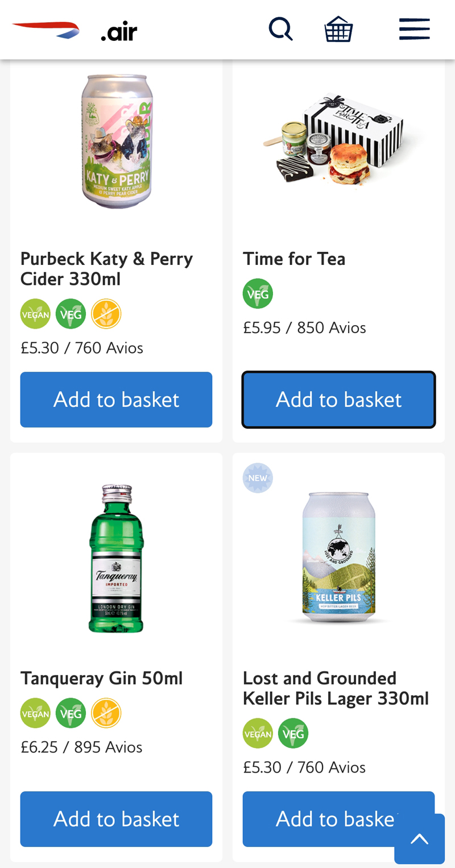Image resolution: width=455 pixels, height=868 pixels.
Task: Open the search magnifier icon
Action: click(280, 29)
